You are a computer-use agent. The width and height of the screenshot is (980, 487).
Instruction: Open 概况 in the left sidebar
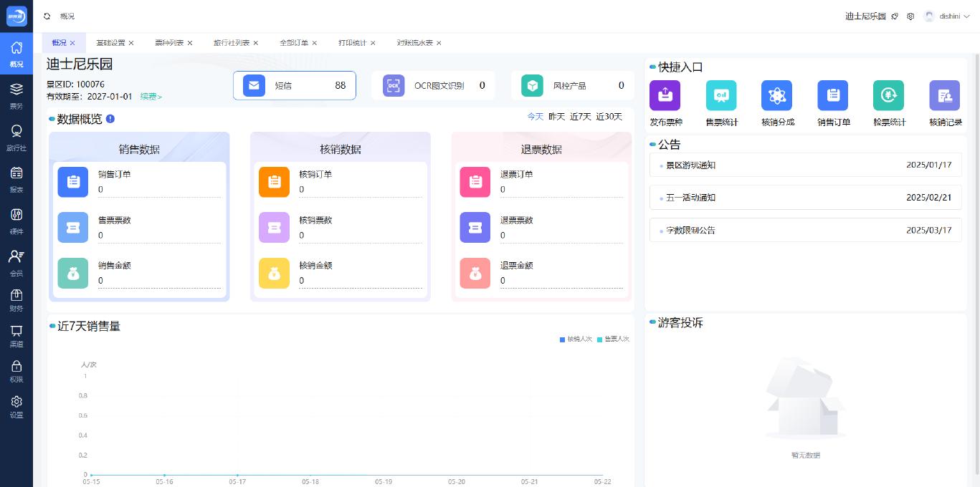click(16, 54)
